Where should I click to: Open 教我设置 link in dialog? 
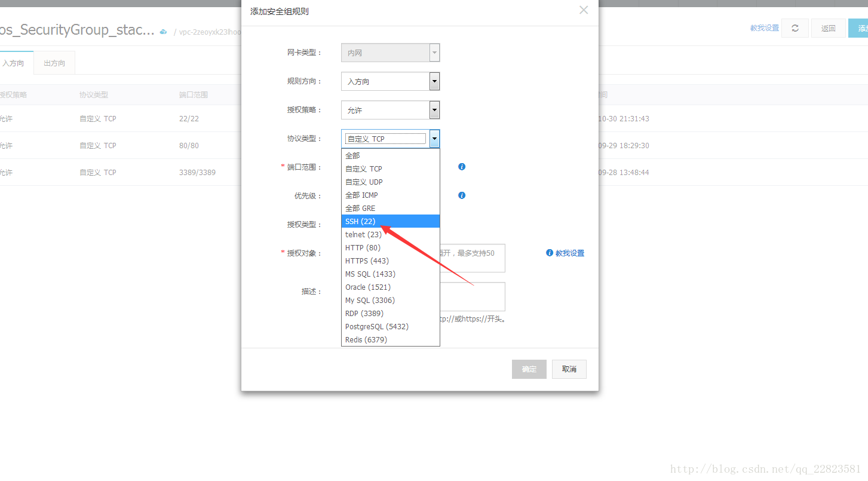pos(570,253)
